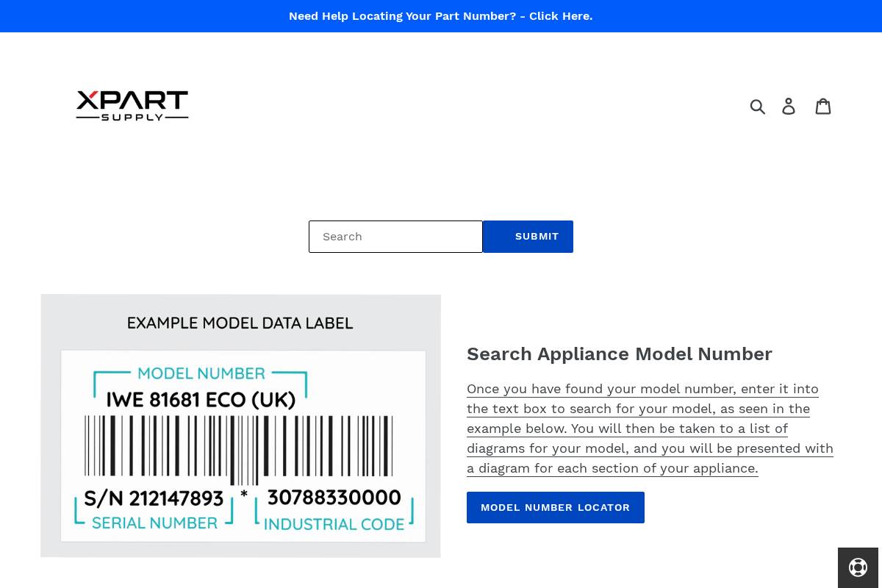Select the bag icon near top right
882x588 pixels.
coord(823,106)
